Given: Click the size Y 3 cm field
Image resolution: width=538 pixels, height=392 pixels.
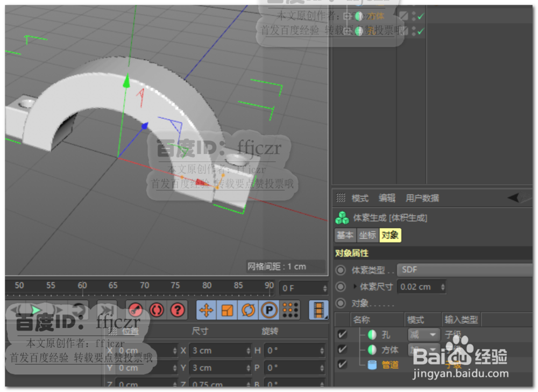Looking at the screenshot, I should pyautogui.click(x=220, y=368).
